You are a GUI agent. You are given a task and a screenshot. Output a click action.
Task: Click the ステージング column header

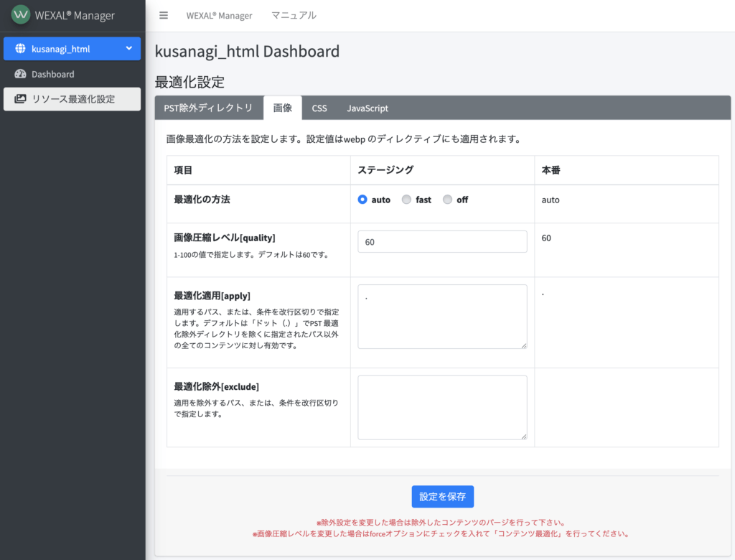coord(385,169)
